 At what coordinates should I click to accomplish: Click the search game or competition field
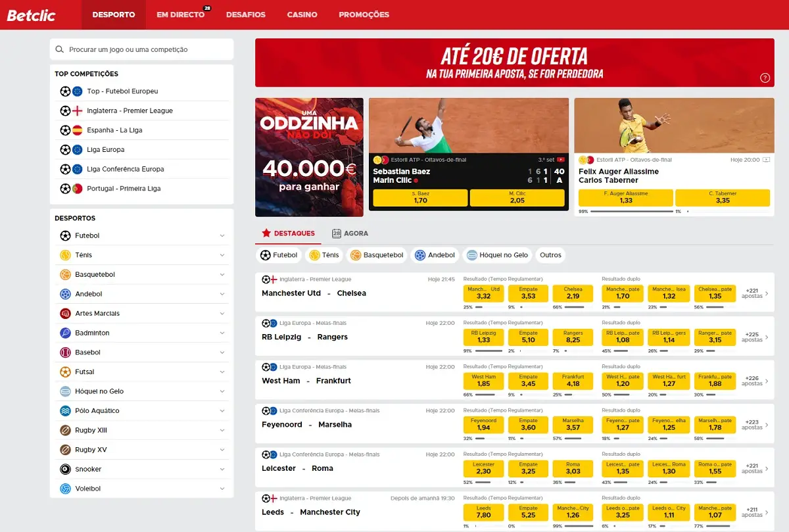coord(142,49)
